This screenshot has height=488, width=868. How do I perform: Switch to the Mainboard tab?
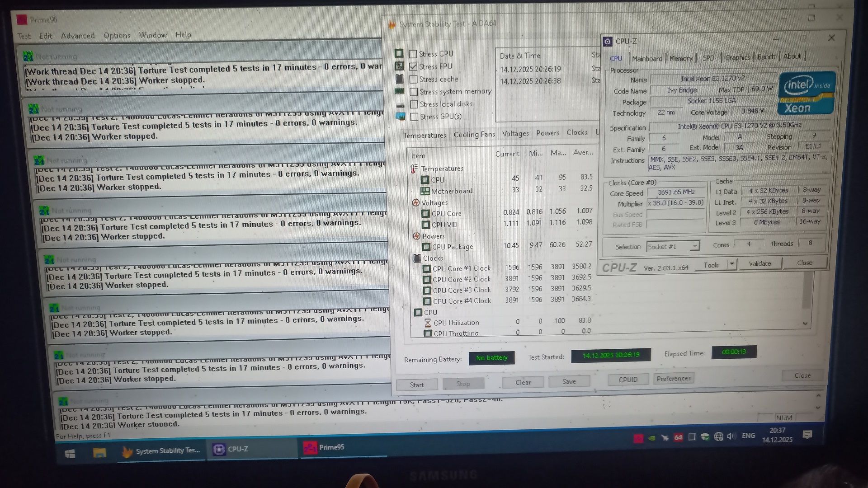[x=647, y=59]
